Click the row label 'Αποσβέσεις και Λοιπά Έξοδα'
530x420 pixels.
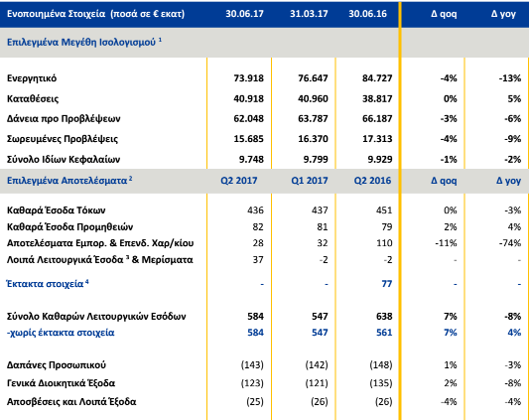pyautogui.click(x=71, y=402)
